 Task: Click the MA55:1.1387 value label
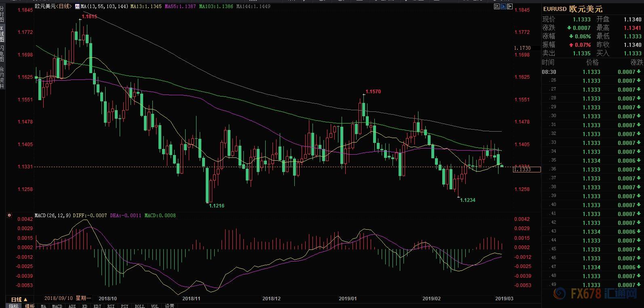[x=181, y=6]
